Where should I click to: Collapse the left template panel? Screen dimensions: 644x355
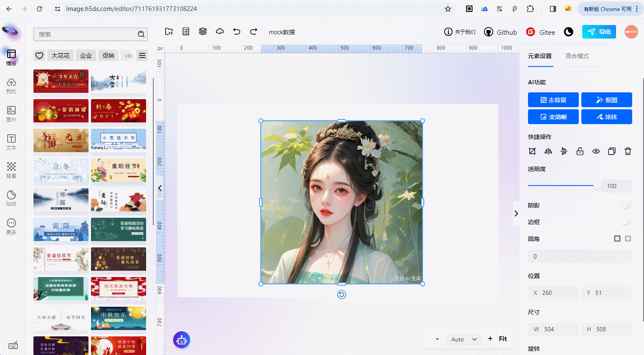point(160,188)
